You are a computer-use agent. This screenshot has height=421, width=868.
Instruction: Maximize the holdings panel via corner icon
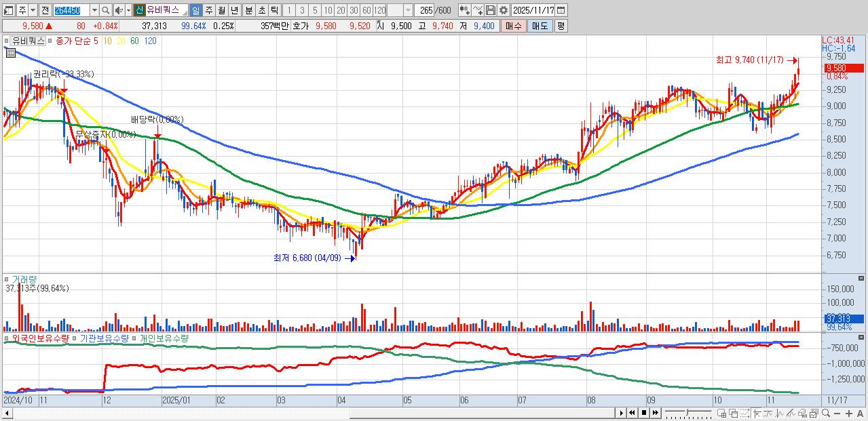(862, 338)
